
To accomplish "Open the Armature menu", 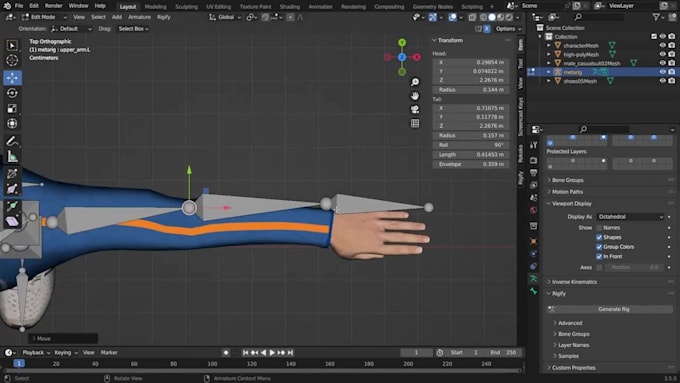I will (x=139, y=17).
